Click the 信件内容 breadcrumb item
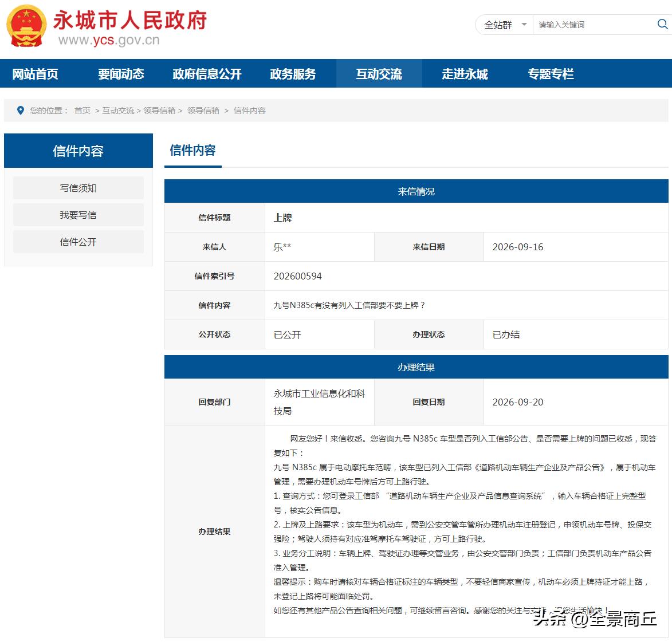This screenshot has height=642, width=672. coord(249,111)
